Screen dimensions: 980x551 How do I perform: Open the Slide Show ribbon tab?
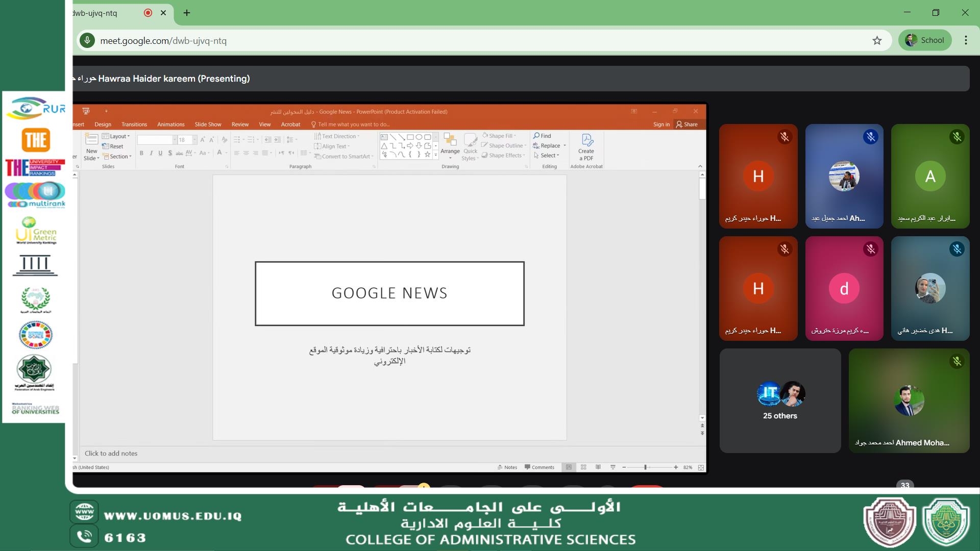(x=208, y=124)
